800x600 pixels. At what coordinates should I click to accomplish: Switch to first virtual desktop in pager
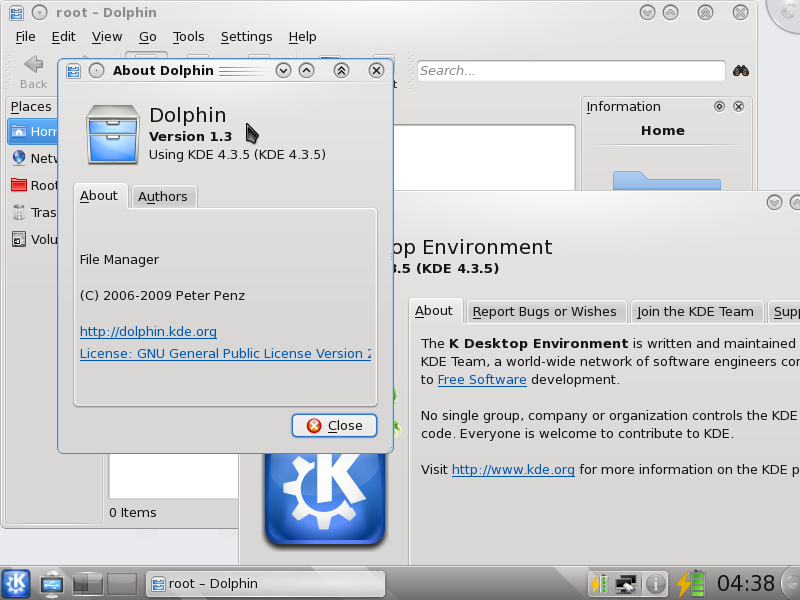pos(88,584)
